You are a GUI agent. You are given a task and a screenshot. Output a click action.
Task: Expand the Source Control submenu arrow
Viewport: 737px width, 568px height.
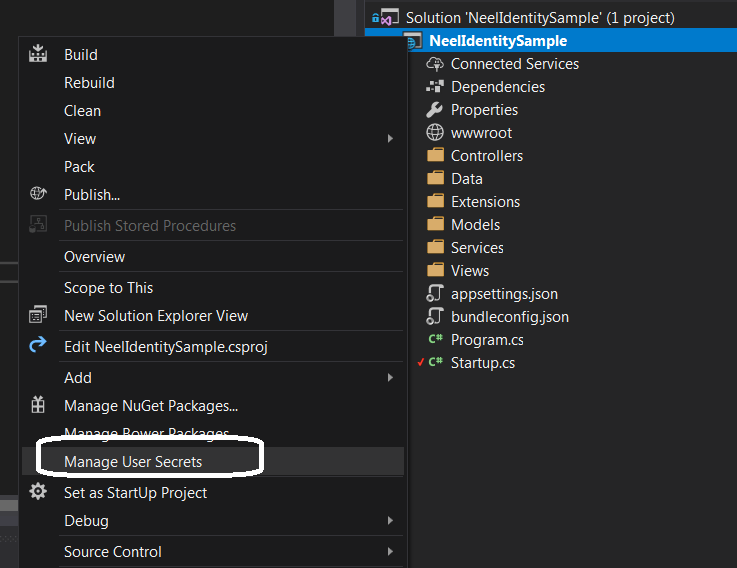[x=390, y=551]
